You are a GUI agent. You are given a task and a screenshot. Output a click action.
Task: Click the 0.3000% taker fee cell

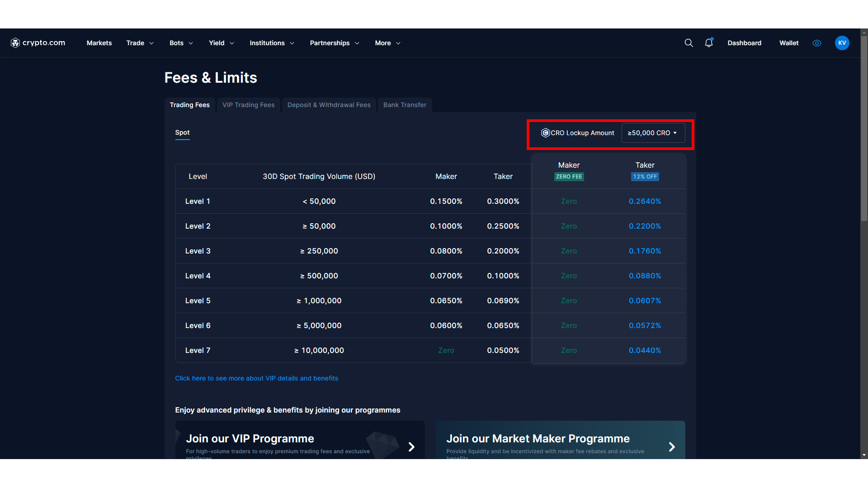pos(503,201)
